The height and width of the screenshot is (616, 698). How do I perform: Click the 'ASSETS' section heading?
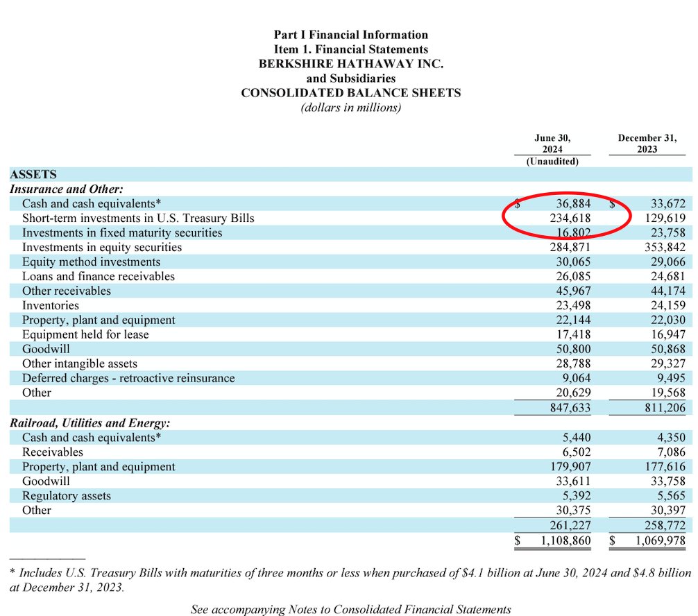tap(33, 175)
